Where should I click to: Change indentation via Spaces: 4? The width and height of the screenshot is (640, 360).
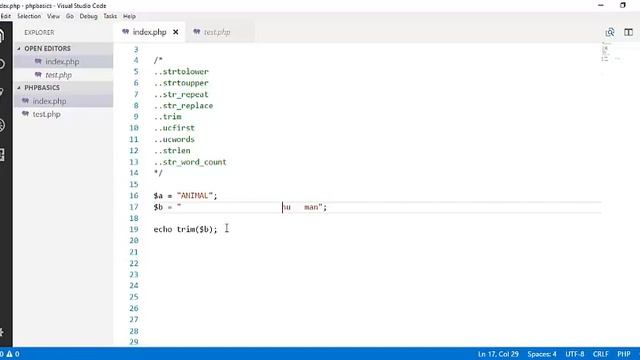(x=542, y=354)
